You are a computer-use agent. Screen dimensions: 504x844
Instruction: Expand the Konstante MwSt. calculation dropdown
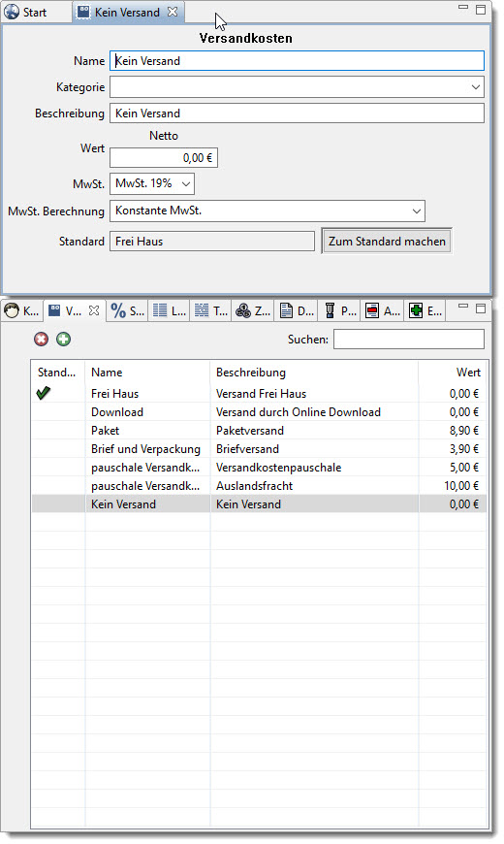pyautogui.click(x=268, y=211)
